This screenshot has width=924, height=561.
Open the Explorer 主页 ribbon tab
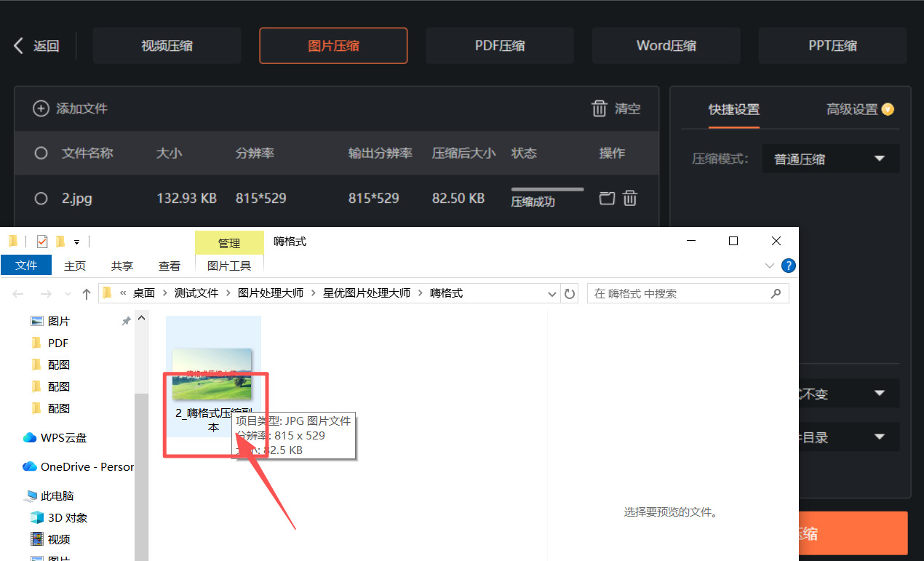[75, 266]
